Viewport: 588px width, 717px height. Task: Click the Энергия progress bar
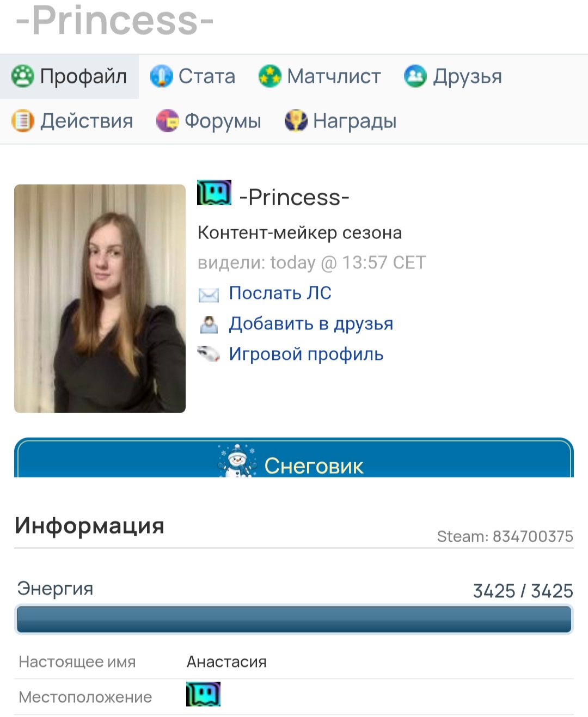[294, 620]
